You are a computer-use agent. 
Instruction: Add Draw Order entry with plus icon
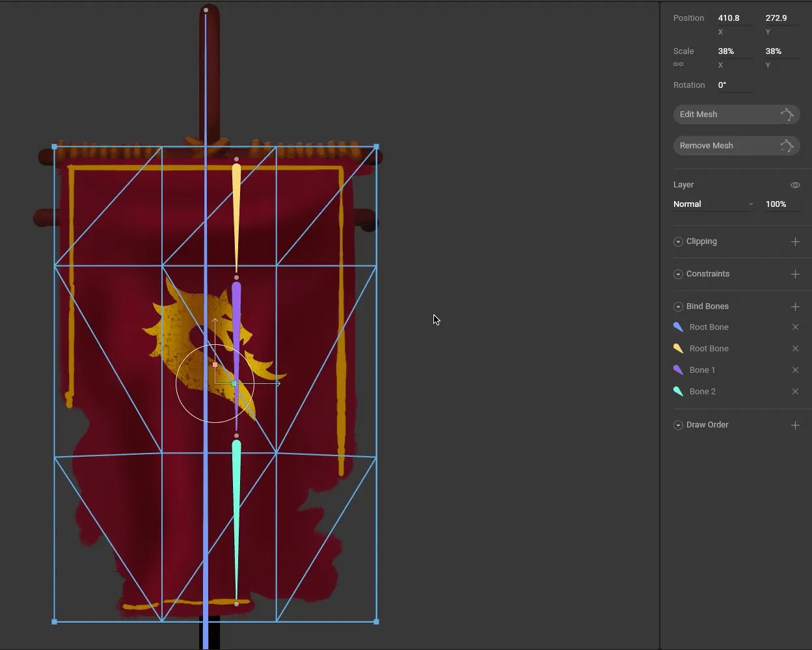click(795, 425)
